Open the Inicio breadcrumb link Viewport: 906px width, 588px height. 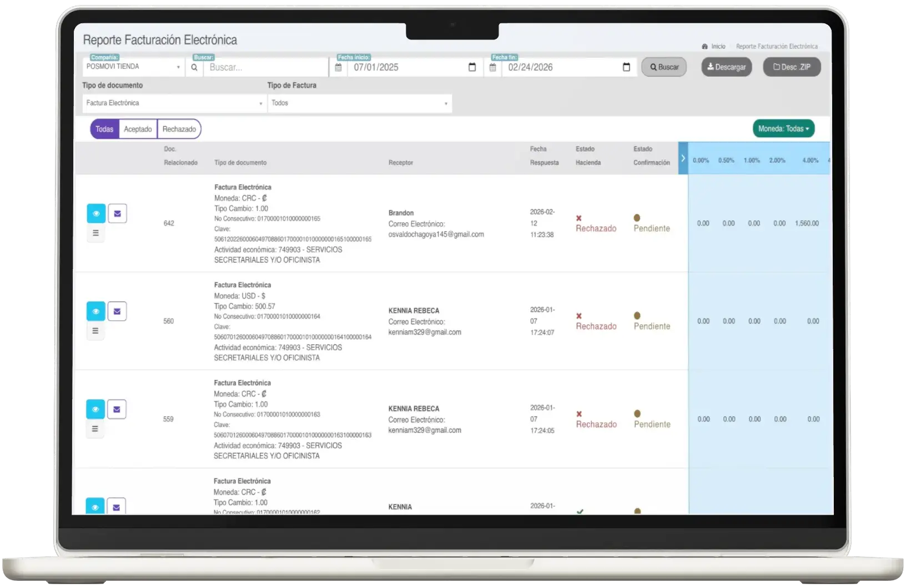[718, 47]
